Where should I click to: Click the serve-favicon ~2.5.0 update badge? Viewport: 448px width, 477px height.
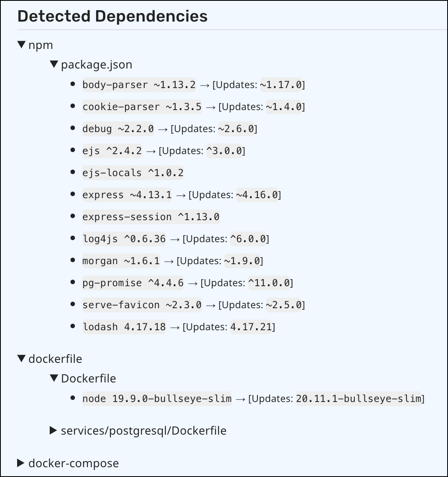tap(284, 305)
